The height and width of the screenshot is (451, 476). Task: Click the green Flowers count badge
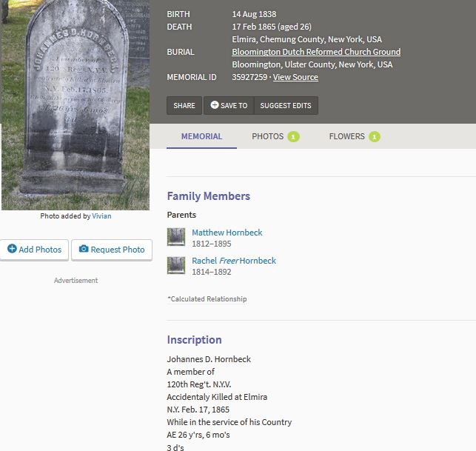[375, 137]
